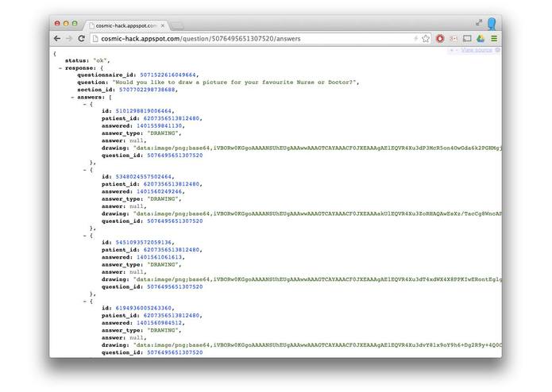This screenshot has width=552, height=392.
Task: Bookmark this page with the star icon
Action: point(426,39)
